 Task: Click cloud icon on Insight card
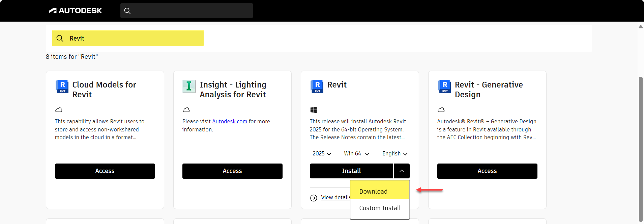pos(186,110)
